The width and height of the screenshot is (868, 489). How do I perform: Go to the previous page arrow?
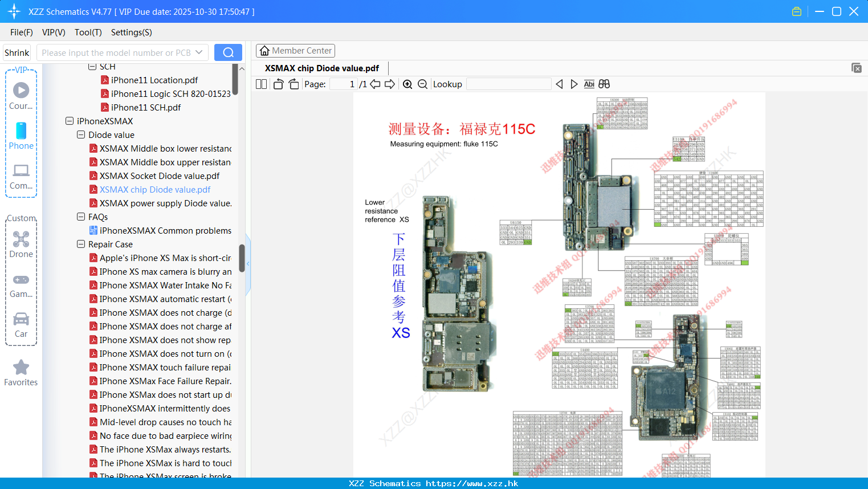[x=375, y=84]
